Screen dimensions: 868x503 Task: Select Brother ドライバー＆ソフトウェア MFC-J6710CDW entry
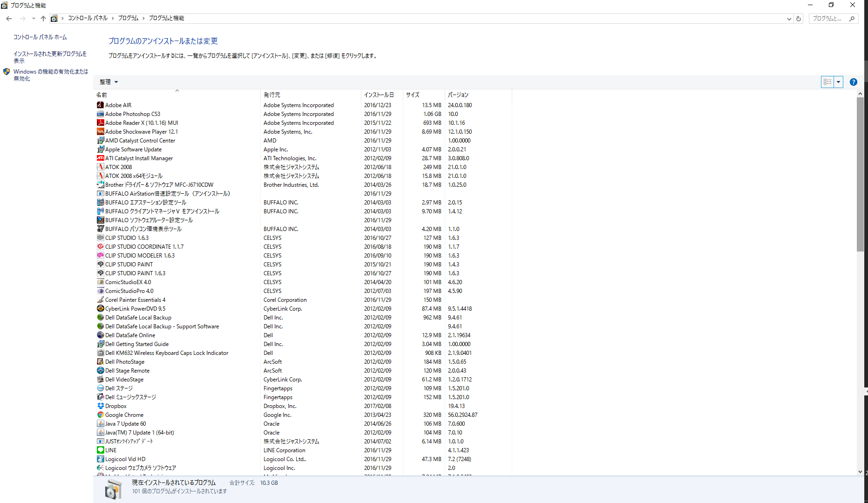(304, 185)
